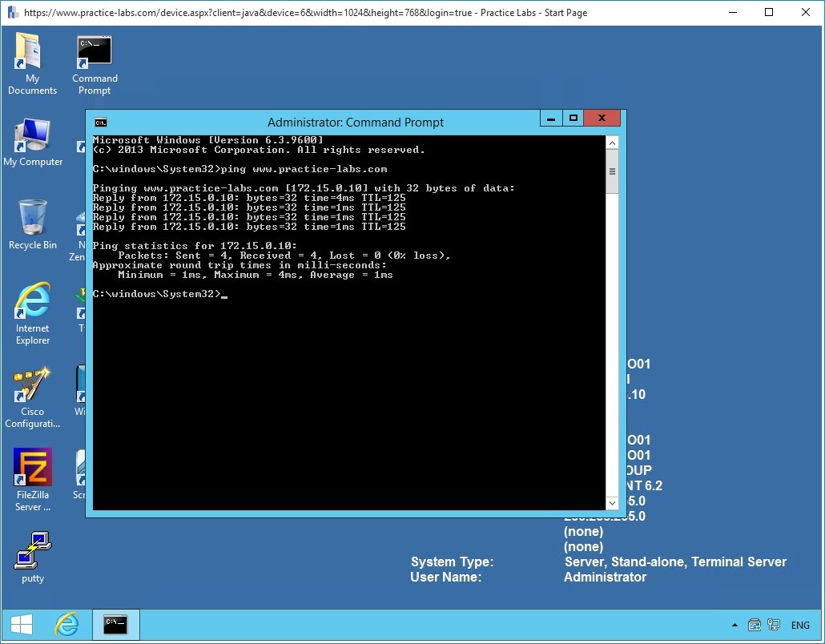Viewport: 825px width, 644px height.
Task: Click the network status tray icon
Action: click(754, 625)
